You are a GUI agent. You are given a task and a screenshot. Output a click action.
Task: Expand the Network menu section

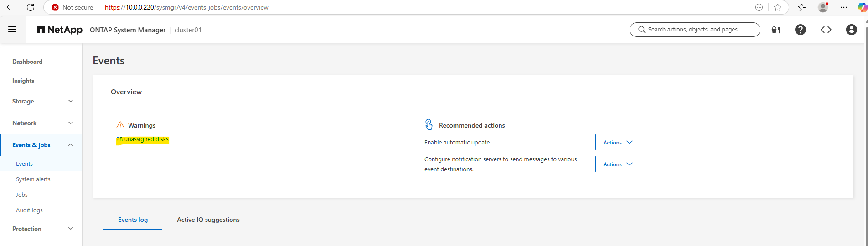[41, 123]
